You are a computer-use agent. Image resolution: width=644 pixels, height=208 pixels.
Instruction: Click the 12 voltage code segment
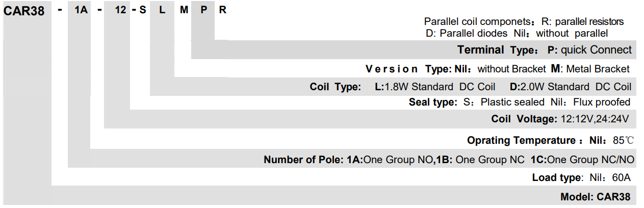coord(120,11)
